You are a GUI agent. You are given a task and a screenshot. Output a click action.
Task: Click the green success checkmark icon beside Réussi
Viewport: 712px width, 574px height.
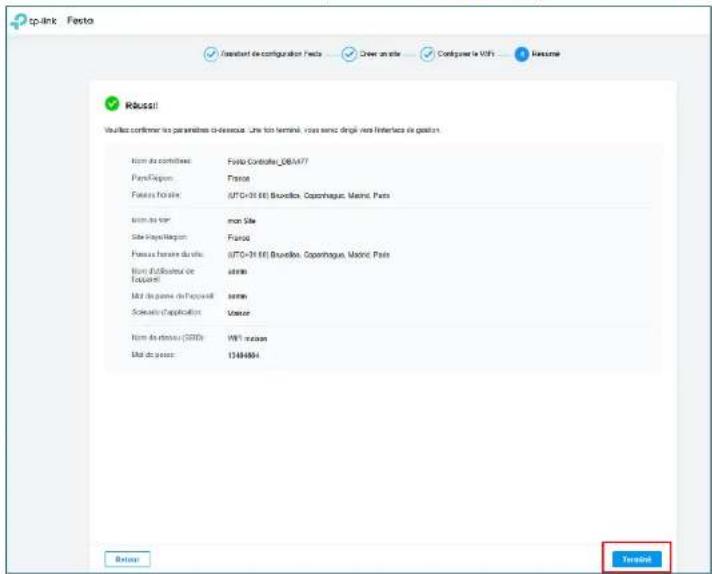[x=112, y=104]
